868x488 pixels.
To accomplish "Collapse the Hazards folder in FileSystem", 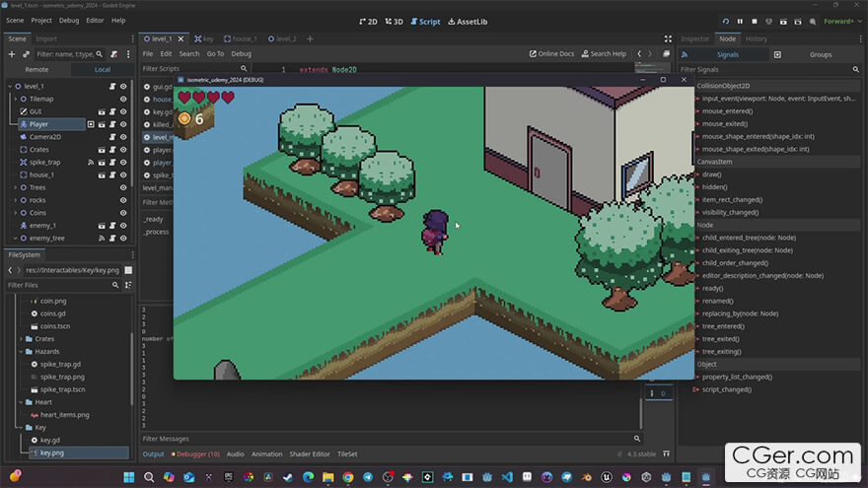I will tap(21, 351).
